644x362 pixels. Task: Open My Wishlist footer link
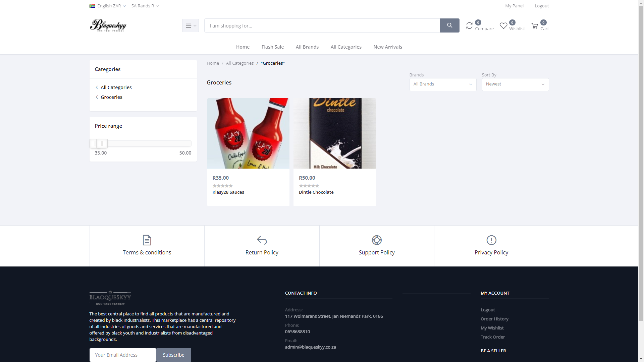tap(492, 328)
